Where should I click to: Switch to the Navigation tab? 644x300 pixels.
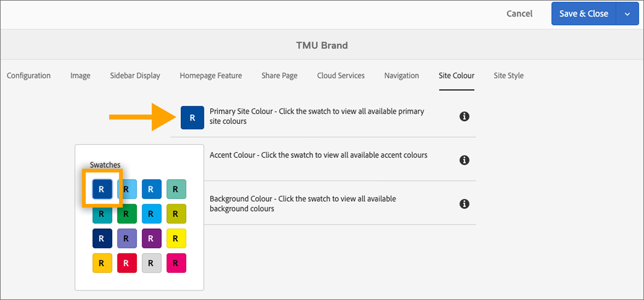point(401,75)
